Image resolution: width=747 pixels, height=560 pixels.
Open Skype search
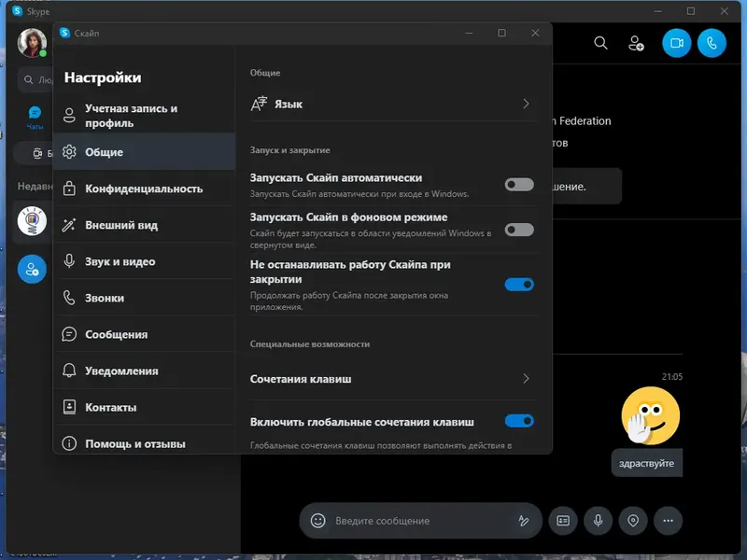coord(600,43)
